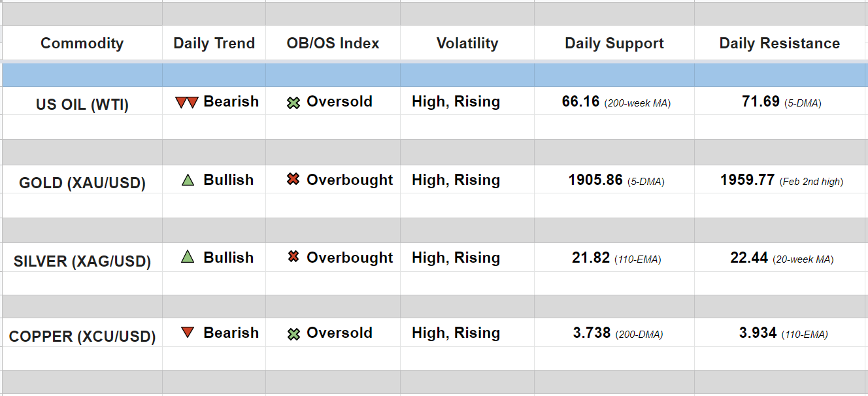Select Silver's 22.44 daily resistance value
Screen dimensions: 868x396
click(x=749, y=258)
